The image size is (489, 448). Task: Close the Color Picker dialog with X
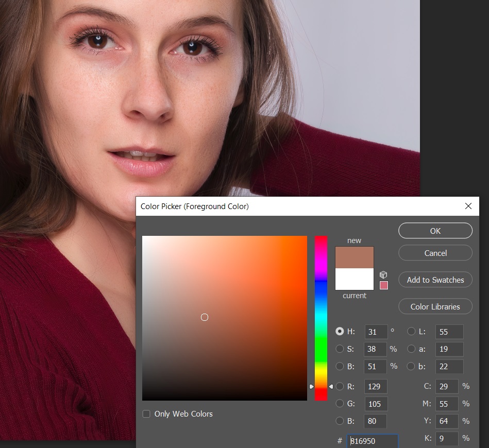pyautogui.click(x=468, y=206)
